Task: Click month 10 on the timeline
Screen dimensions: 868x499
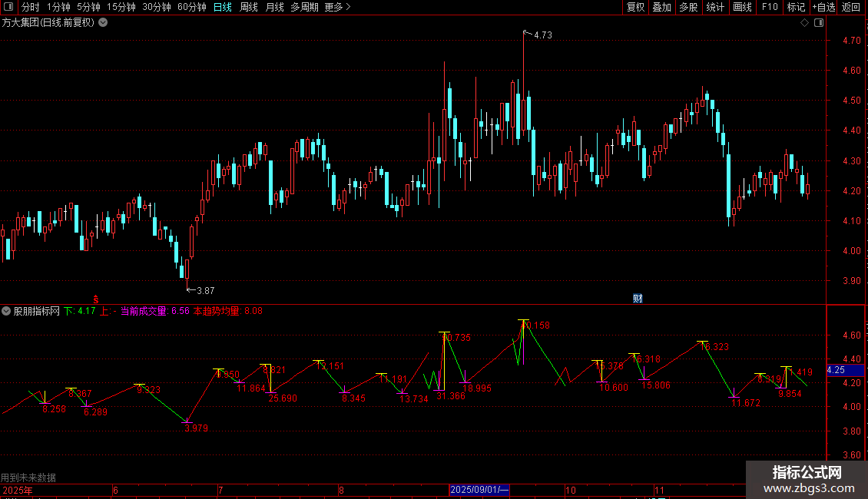Action: 571,490
